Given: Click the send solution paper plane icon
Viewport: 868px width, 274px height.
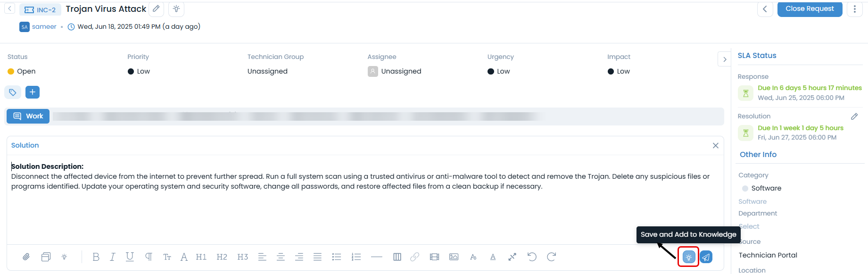Looking at the screenshot, I should click(x=706, y=257).
